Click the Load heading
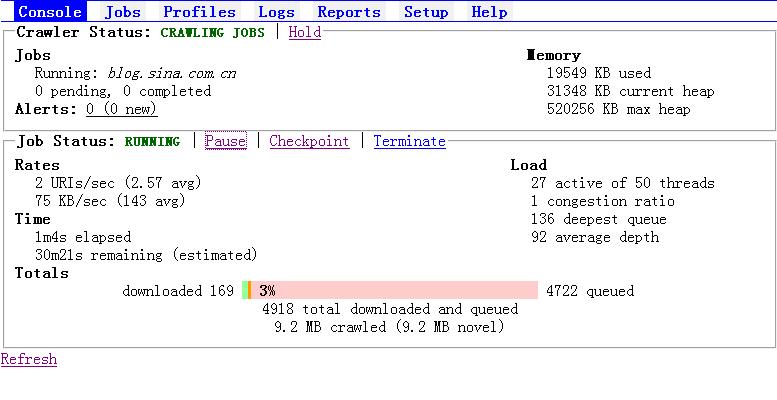 point(529,165)
